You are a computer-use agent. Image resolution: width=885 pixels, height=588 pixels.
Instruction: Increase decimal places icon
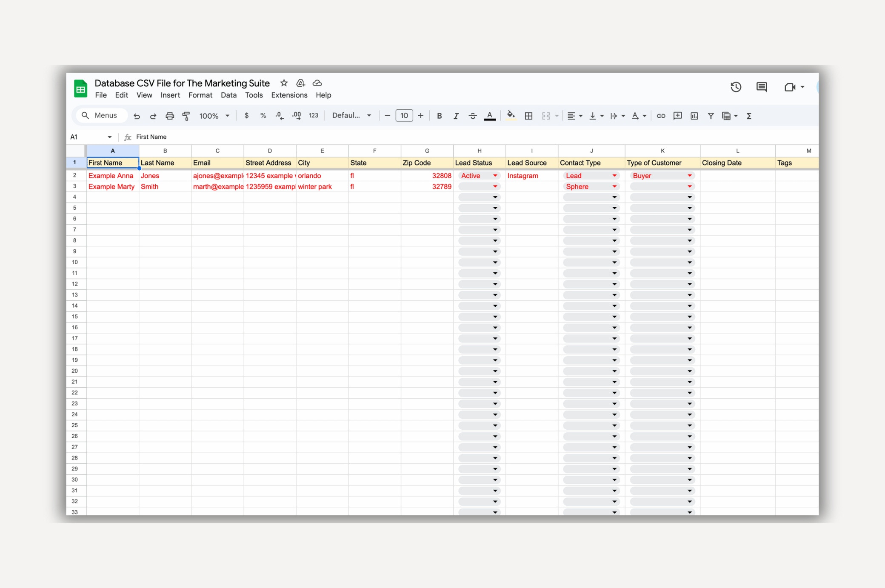pyautogui.click(x=297, y=116)
